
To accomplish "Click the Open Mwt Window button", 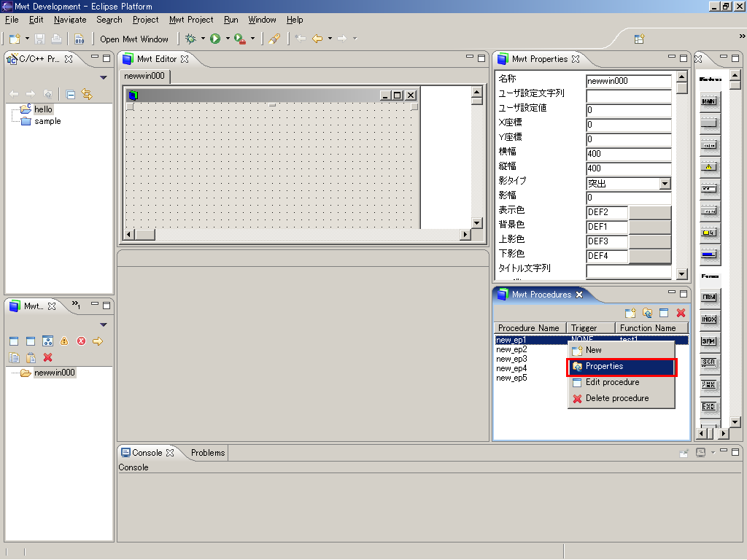I will (x=134, y=39).
